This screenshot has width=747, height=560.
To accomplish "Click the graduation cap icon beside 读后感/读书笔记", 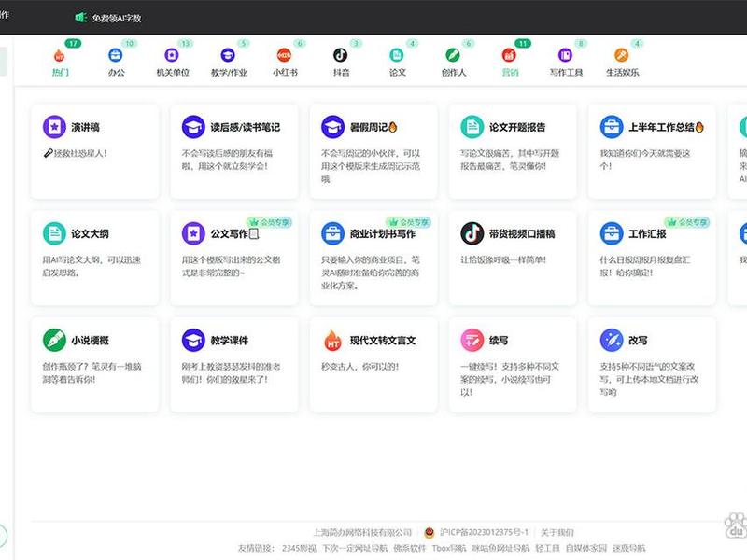I will (x=193, y=127).
